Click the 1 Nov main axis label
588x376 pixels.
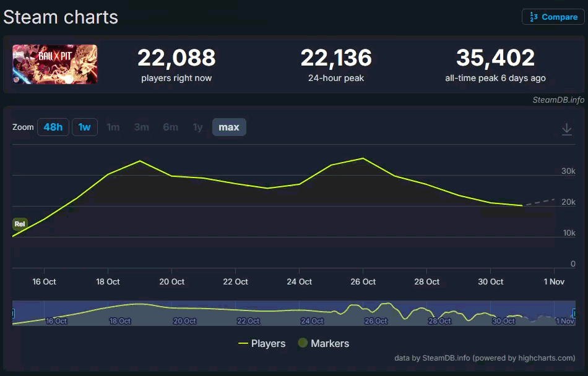pyautogui.click(x=554, y=281)
